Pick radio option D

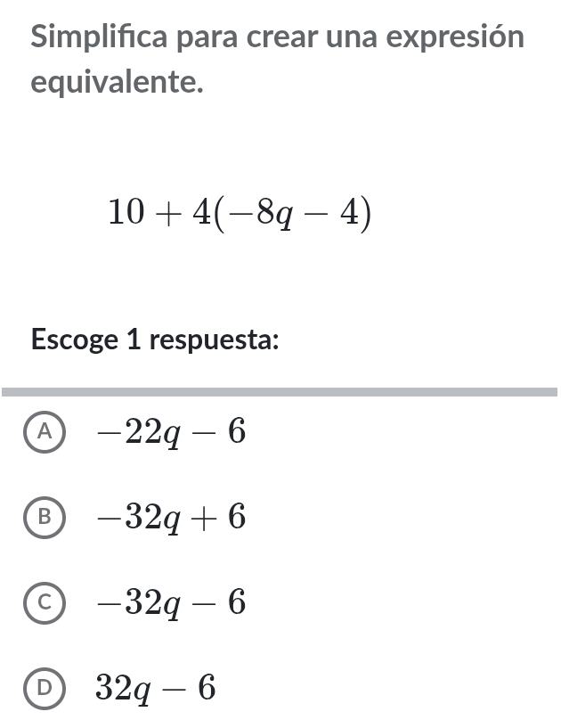point(44,688)
